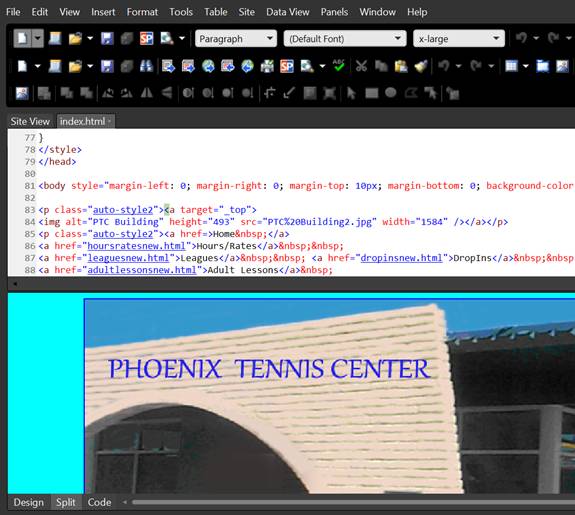The width and height of the screenshot is (575, 515).
Task: Click the Save icon in top toolbar
Action: pyautogui.click(x=107, y=39)
